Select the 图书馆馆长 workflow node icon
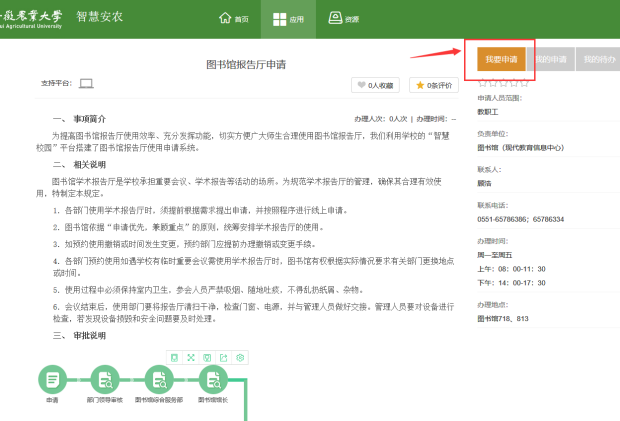620x421 pixels. click(212, 379)
